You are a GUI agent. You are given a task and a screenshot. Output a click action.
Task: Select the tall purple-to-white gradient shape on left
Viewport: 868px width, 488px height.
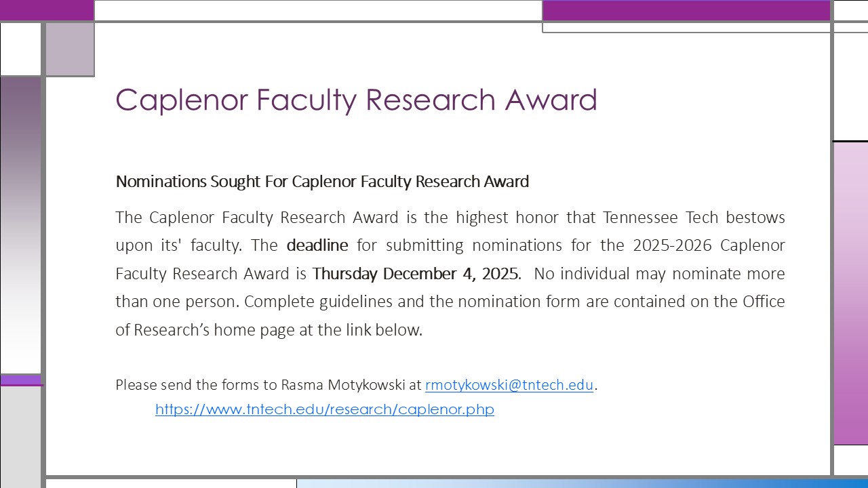pos(20,224)
